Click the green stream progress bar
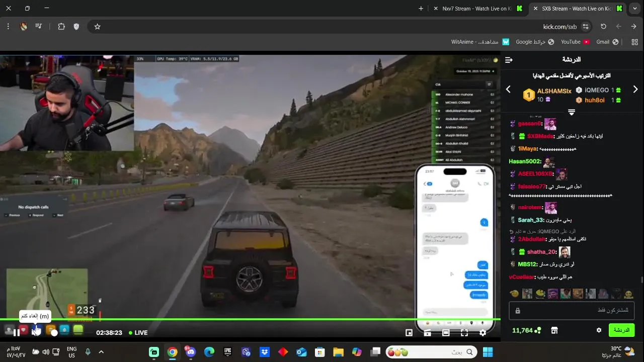This screenshot has width=644, height=362. pos(250,319)
